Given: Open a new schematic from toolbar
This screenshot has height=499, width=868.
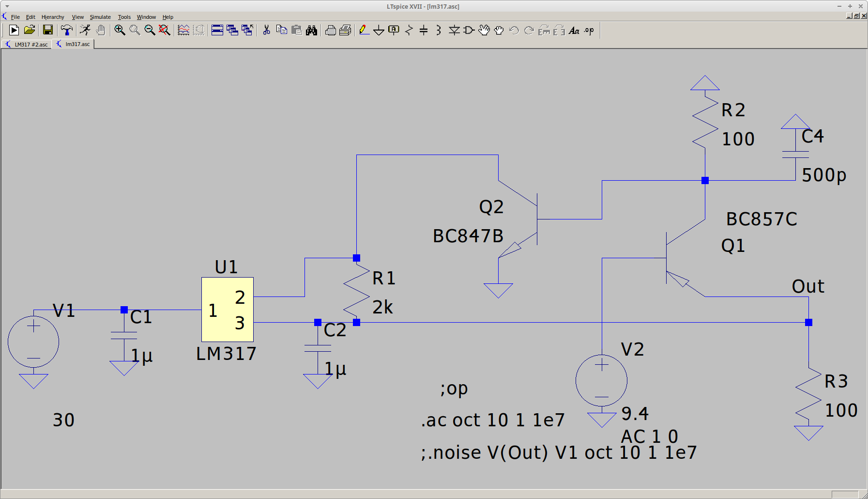Looking at the screenshot, I should pyautogui.click(x=14, y=30).
